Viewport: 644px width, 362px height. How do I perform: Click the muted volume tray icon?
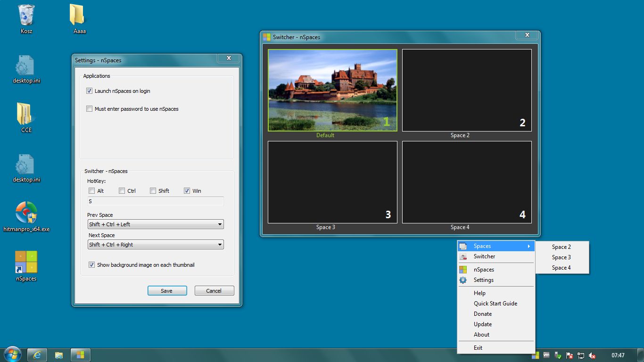point(592,355)
